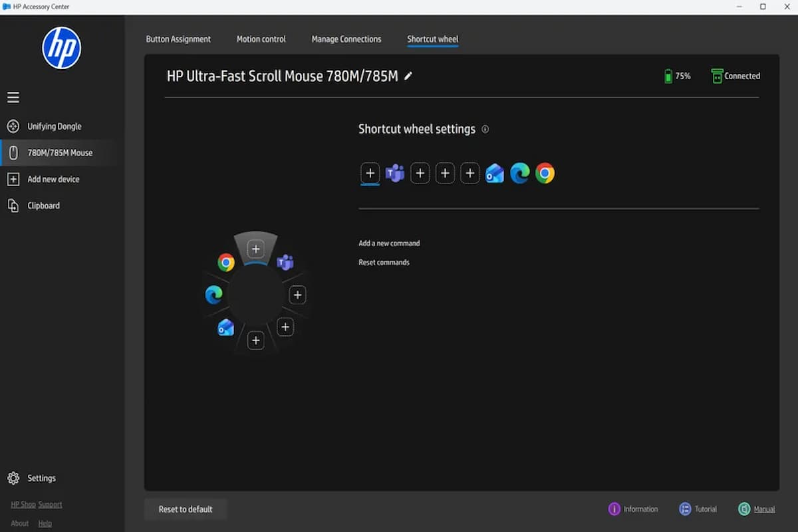Click the Chrome icon on the shortcut wheel
Screen dimensions: 798x532
226,263
